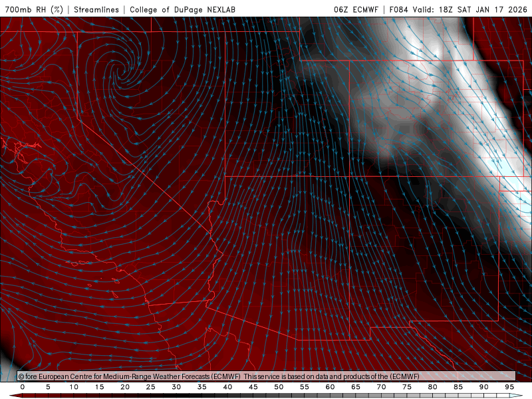Click the '25' value on the color scale
532x399 pixels.
click(x=151, y=387)
